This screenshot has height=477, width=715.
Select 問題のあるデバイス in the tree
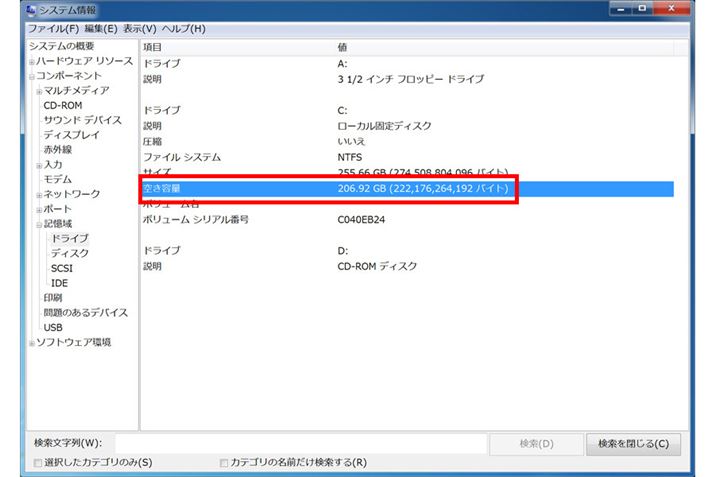(x=85, y=313)
